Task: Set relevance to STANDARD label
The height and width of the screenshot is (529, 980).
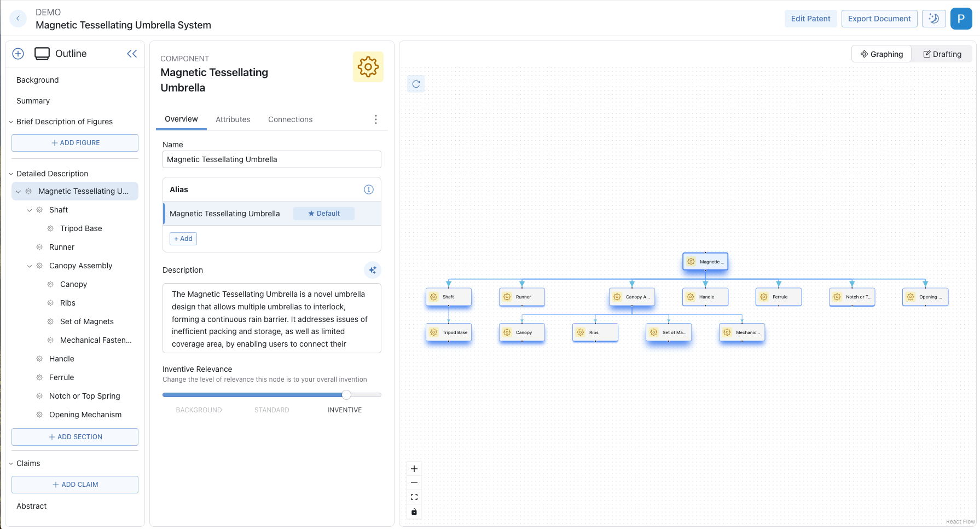Action: [x=272, y=410]
